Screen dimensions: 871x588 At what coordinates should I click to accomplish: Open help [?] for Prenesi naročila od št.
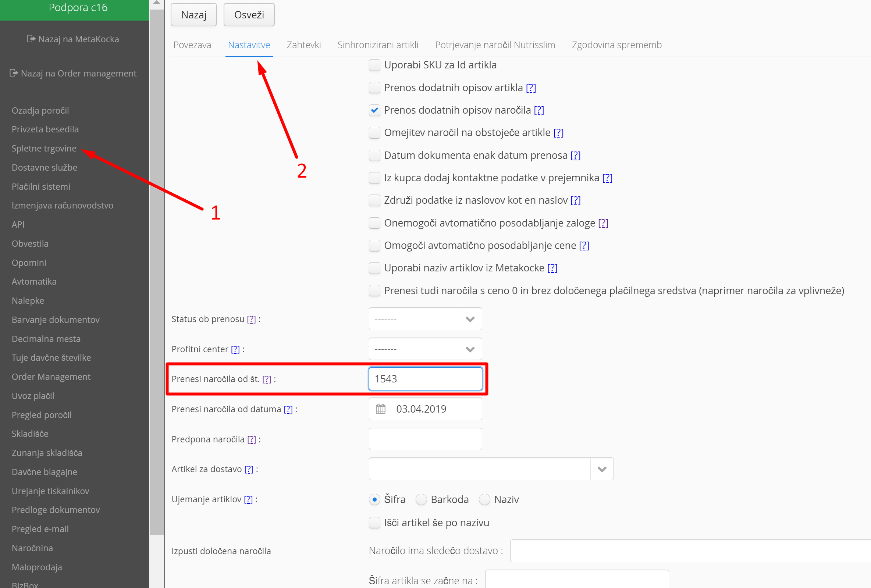click(266, 379)
